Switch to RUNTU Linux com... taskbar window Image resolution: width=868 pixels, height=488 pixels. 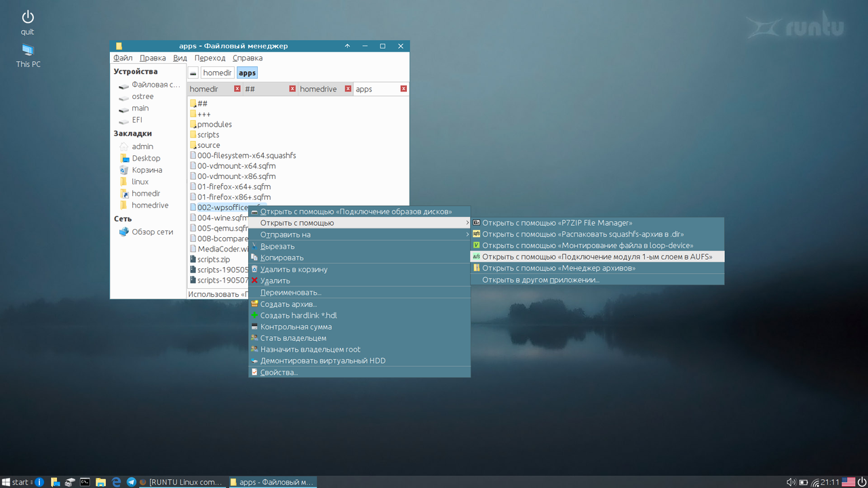(x=181, y=482)
